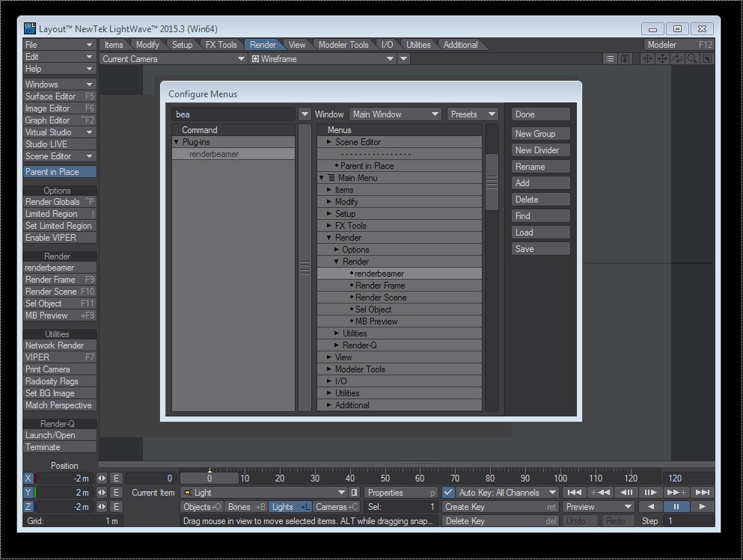This screenshot has width=743, height=560.
Task: Click Enable VIPER in the sidebar
Action: tap(59, 238)
